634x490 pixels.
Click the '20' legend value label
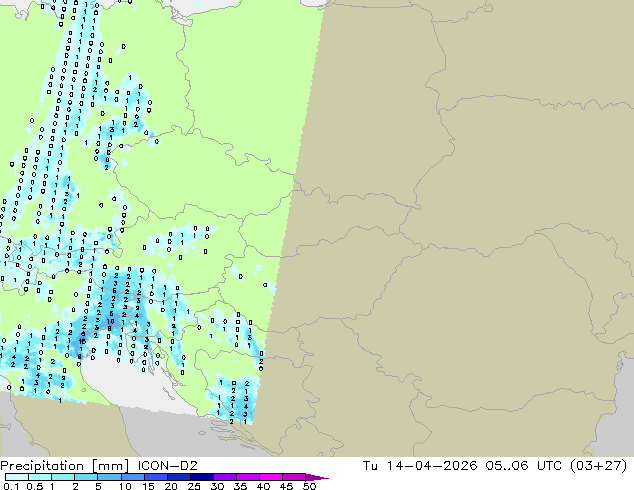tap(171, 486)
